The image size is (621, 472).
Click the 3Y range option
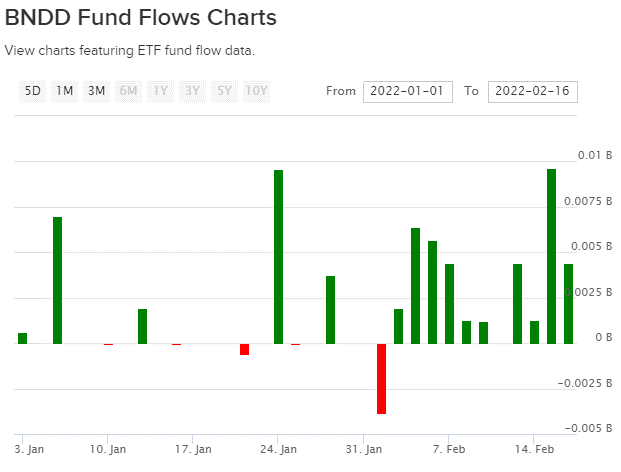coord(193,91)
